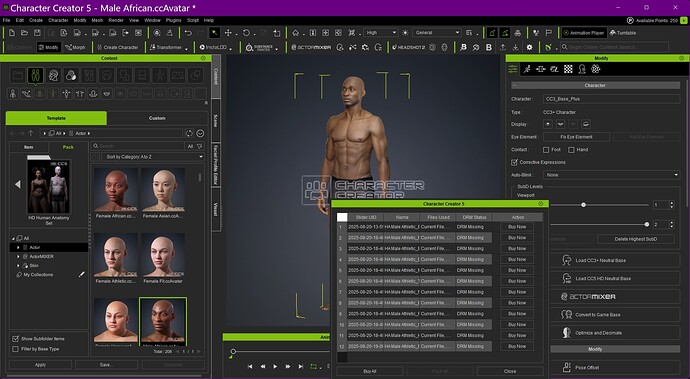Screen dimensions: 690x379
Task: Toggle the loop playback icon in timeline
Action: [x=313, y=366]
